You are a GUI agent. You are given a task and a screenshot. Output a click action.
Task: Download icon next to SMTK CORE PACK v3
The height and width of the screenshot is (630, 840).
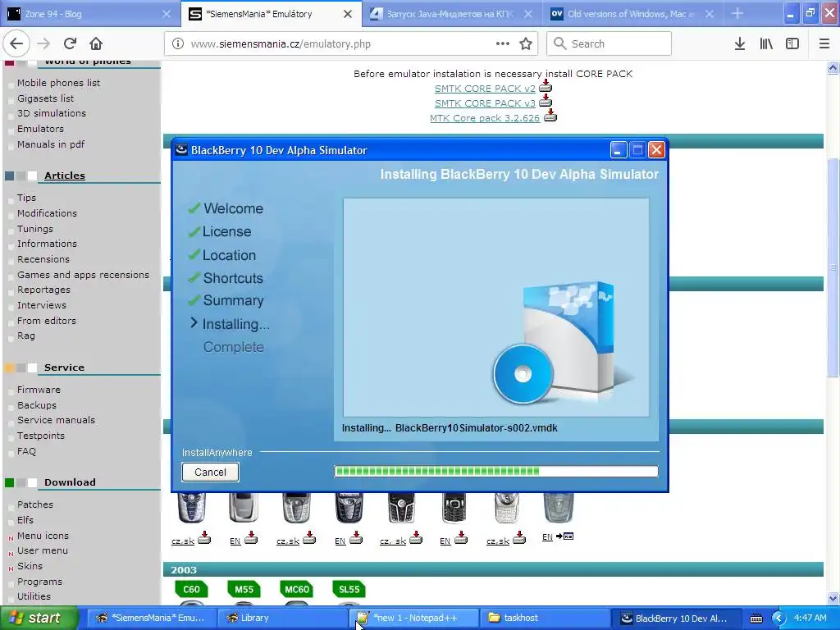pos(546,101)
